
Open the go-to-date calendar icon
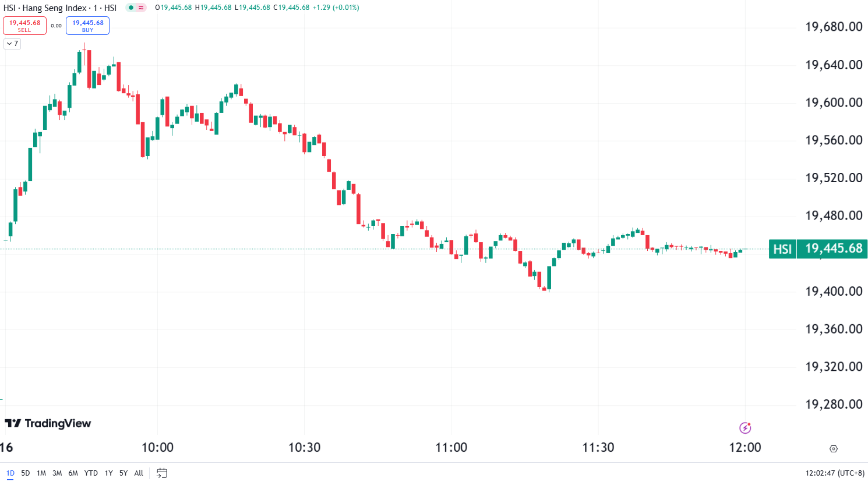click(x=161, y=473)
